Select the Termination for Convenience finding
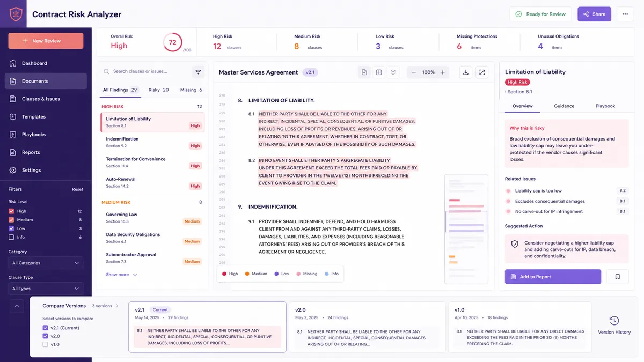644x362 pixels. click(x=152, y=162)
